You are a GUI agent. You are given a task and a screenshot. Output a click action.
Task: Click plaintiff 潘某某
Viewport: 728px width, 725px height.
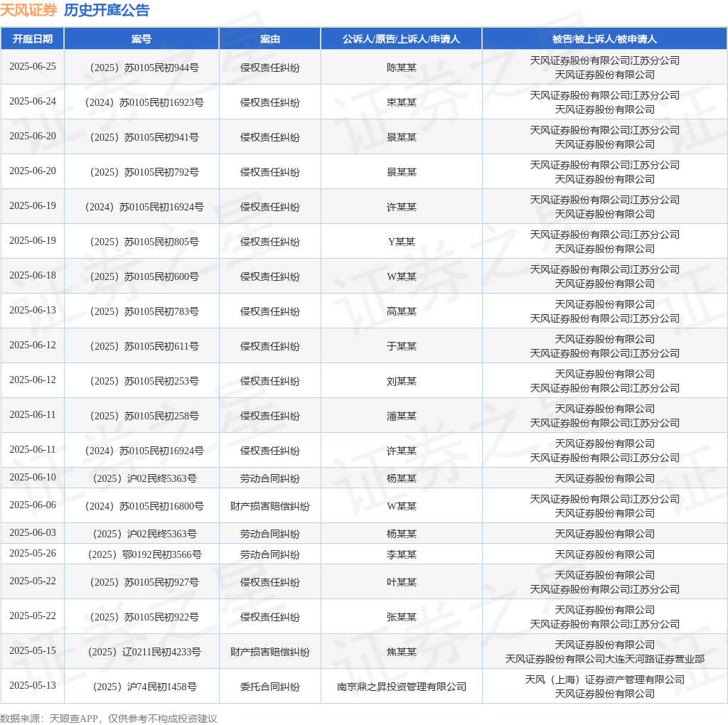click(x=402, y=416)
